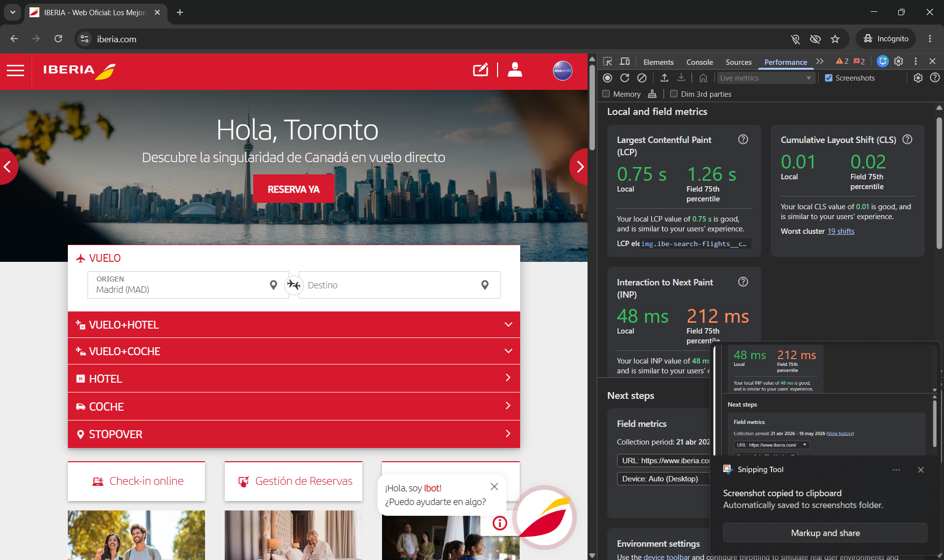Open the Live metrics dropdown

tap(766, 78)
